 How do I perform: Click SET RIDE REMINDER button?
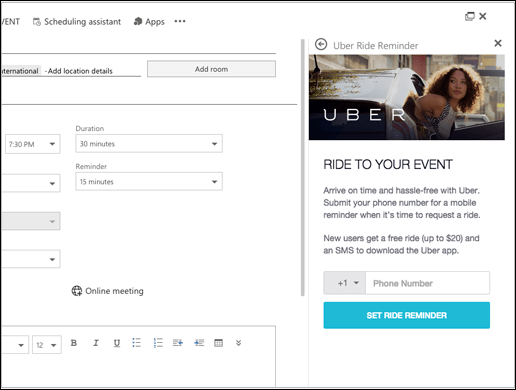pos(407,315)
